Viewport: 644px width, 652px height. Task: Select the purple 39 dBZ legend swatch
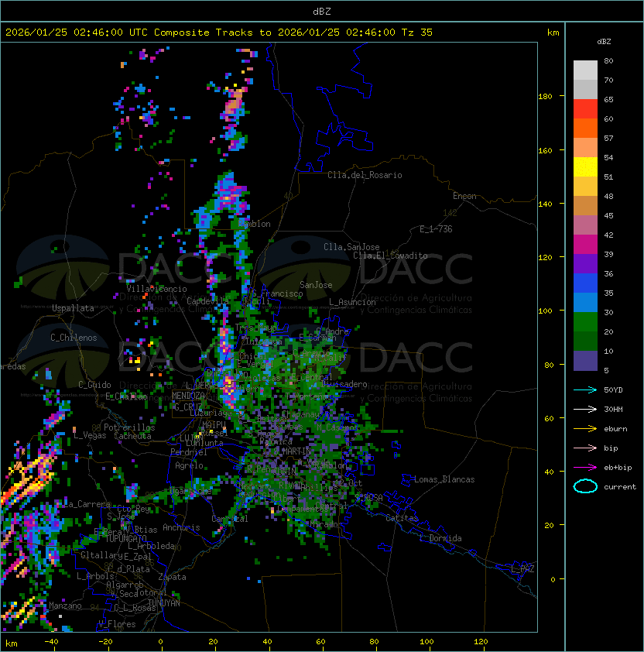[x=585, y=263]
